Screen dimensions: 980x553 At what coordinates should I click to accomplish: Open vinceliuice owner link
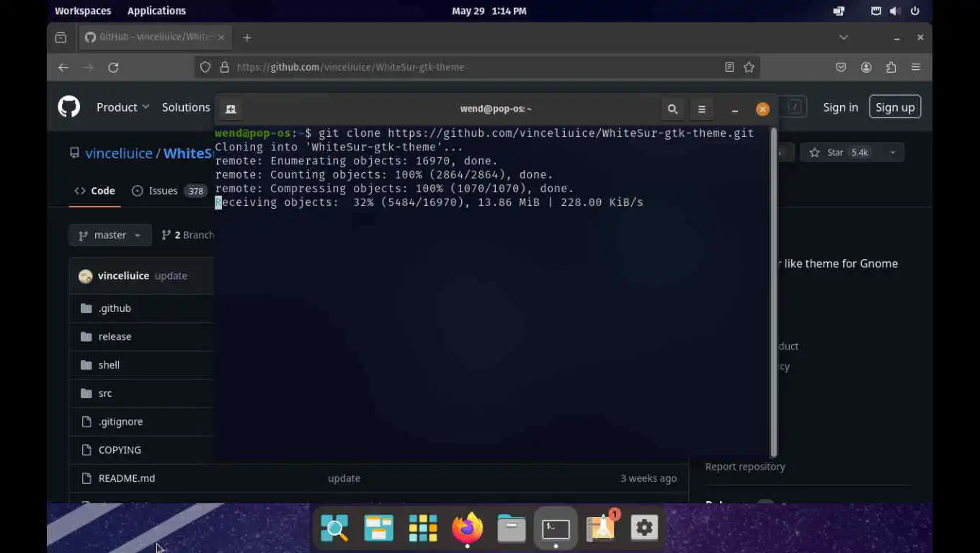(119, 153)
